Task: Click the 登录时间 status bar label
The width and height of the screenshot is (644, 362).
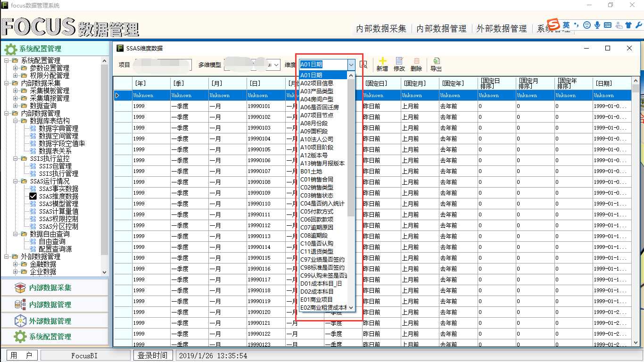Action: coord(152,355)
